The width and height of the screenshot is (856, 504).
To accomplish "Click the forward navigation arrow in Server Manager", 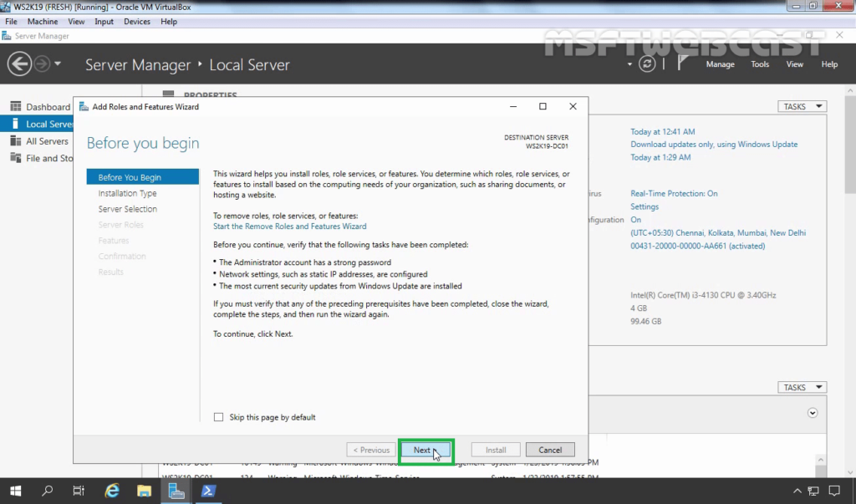I will pos(42,64).
